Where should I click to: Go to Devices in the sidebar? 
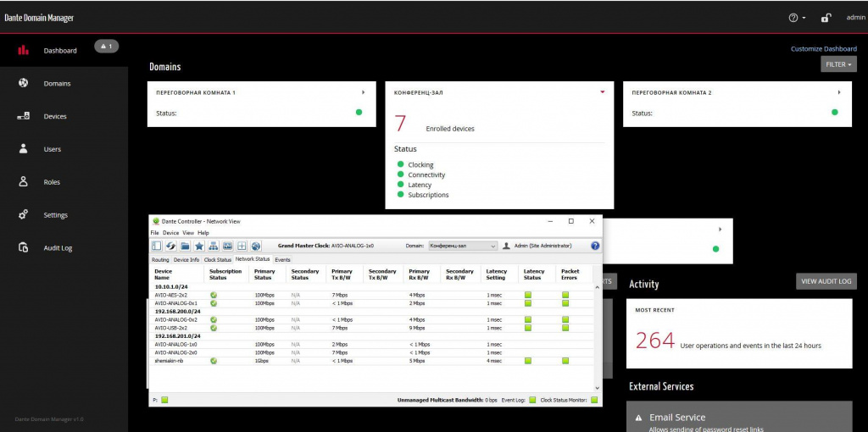click(x=54, y=116)
